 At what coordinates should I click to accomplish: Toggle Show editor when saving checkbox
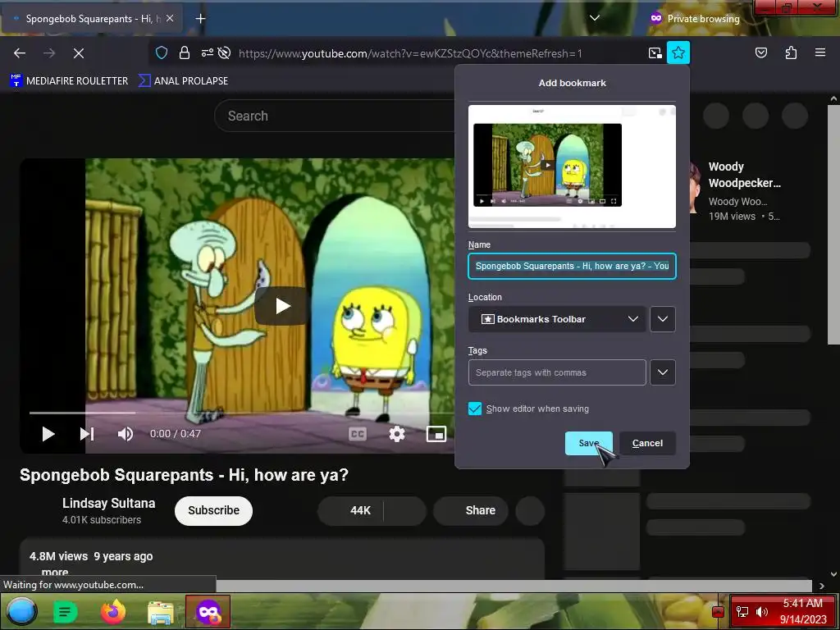475,409
